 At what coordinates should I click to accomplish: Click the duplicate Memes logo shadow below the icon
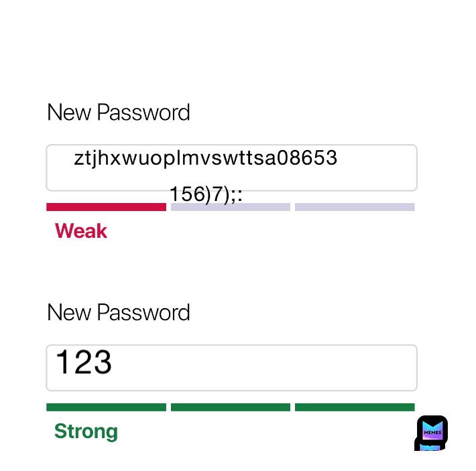(429, 447)
